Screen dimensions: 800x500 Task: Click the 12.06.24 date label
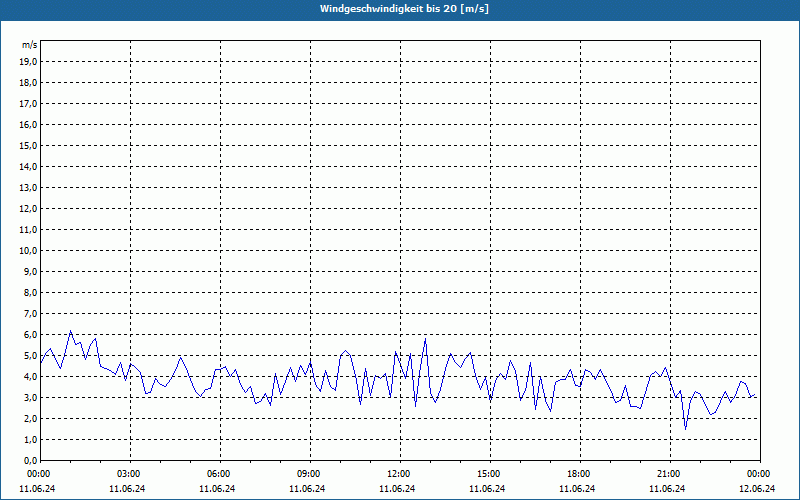[757, 489]
